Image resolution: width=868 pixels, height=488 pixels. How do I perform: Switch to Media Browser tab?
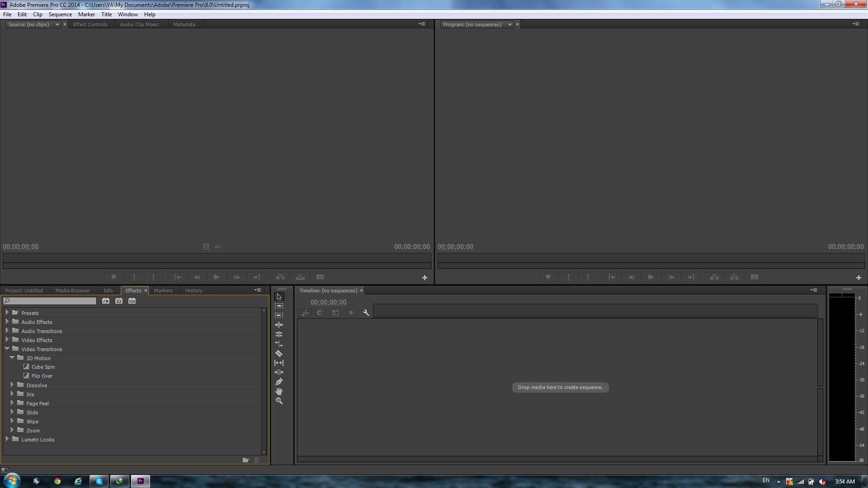coord(73,291)
